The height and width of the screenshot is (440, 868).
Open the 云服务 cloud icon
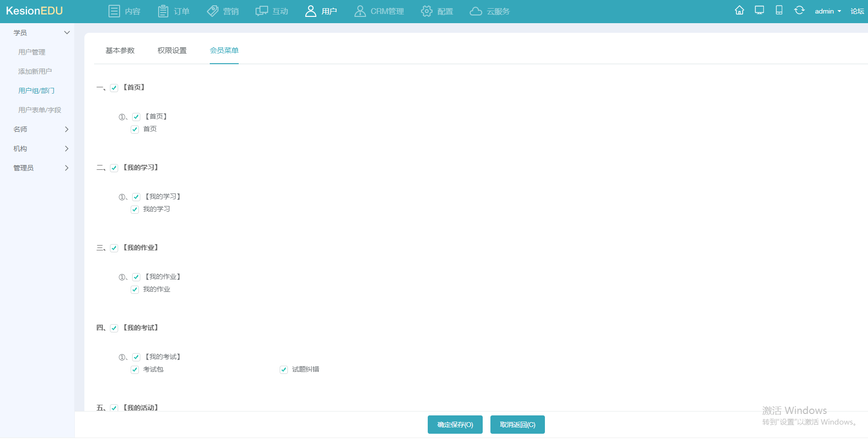476,11
